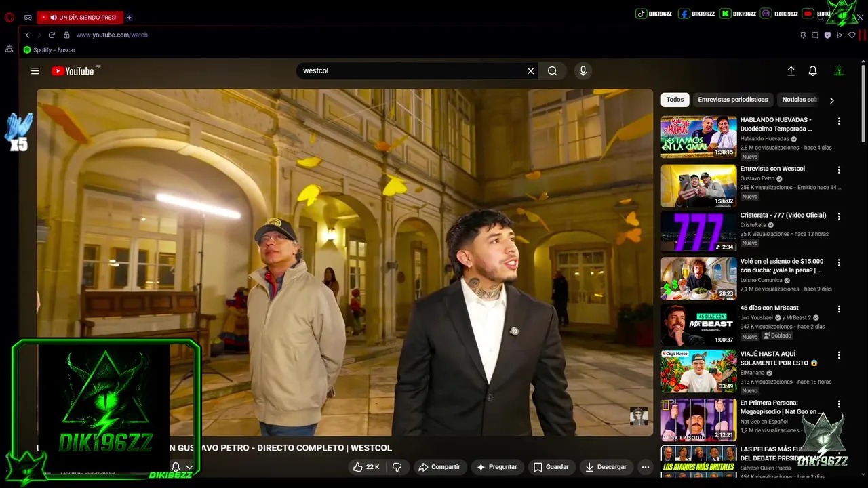The image size is (868, 488).
Task: Take a snapshot with capture icon
Action: (815, 35)
